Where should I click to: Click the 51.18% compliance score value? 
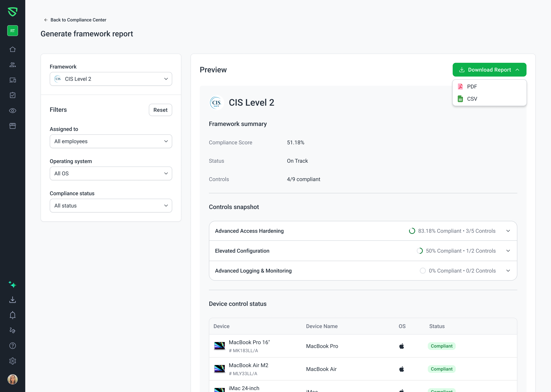[x=296, y=142]
